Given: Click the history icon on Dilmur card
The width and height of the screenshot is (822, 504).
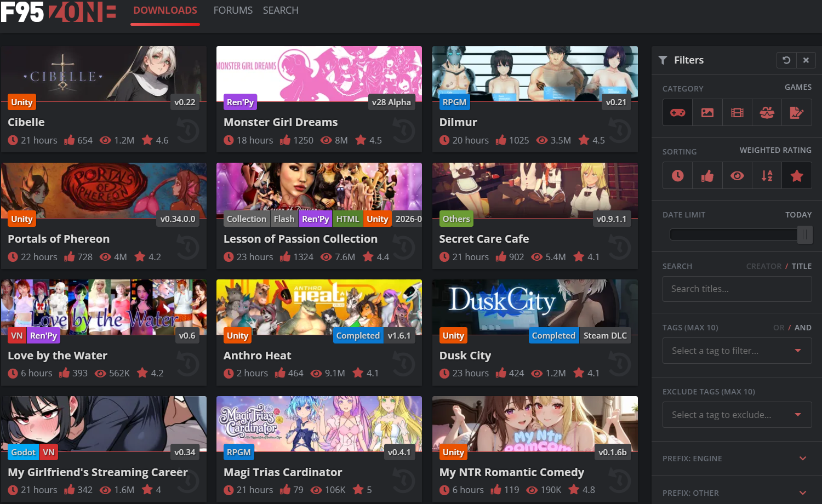Looking at the screenshot, I should click(620, 131).
